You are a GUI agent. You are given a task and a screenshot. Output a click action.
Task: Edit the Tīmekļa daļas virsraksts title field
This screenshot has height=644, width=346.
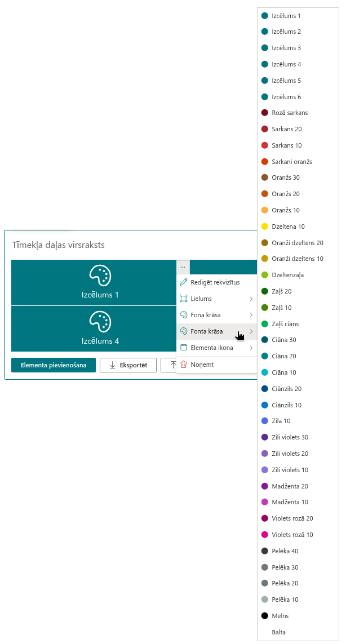click(59, 245)
